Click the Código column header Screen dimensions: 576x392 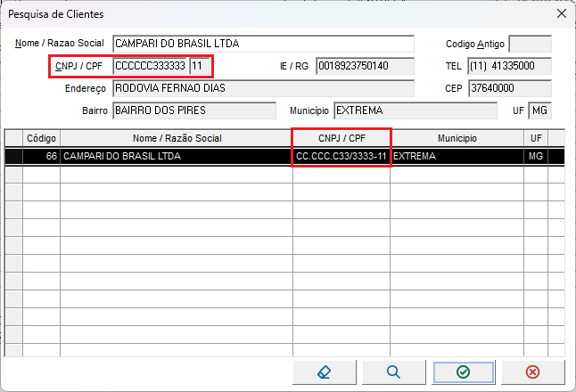[42, 138]
